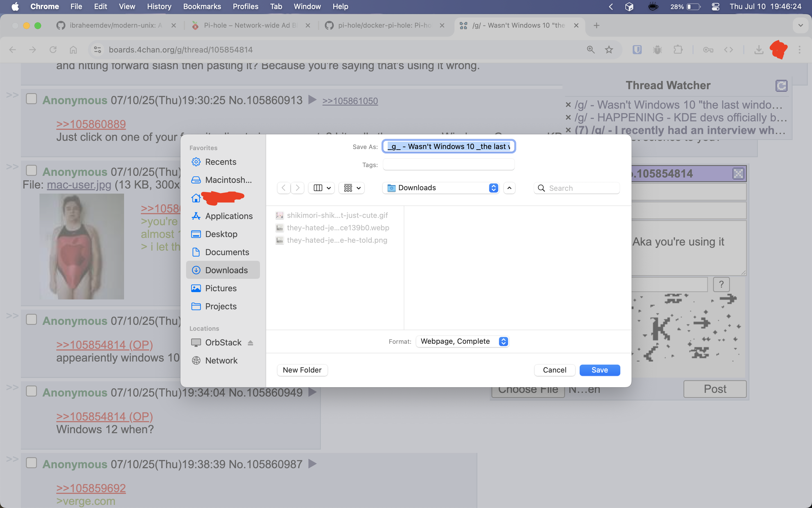Bookmark this page with star icon
The height and width of the screenshot is (508, 812).
pos(609,50)
